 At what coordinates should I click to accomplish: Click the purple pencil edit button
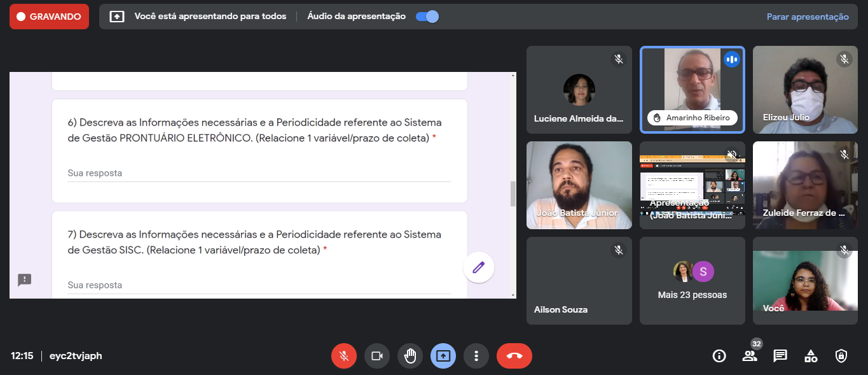479,267
